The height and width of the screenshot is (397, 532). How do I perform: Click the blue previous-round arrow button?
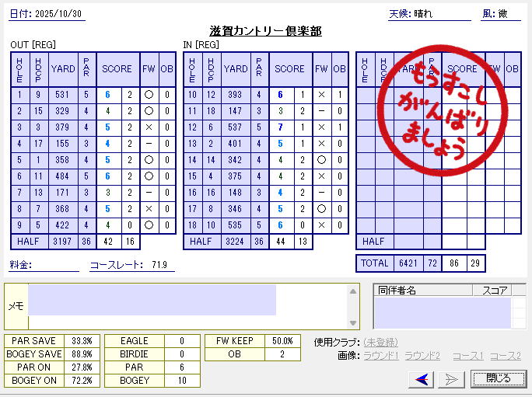click(423, 379)
